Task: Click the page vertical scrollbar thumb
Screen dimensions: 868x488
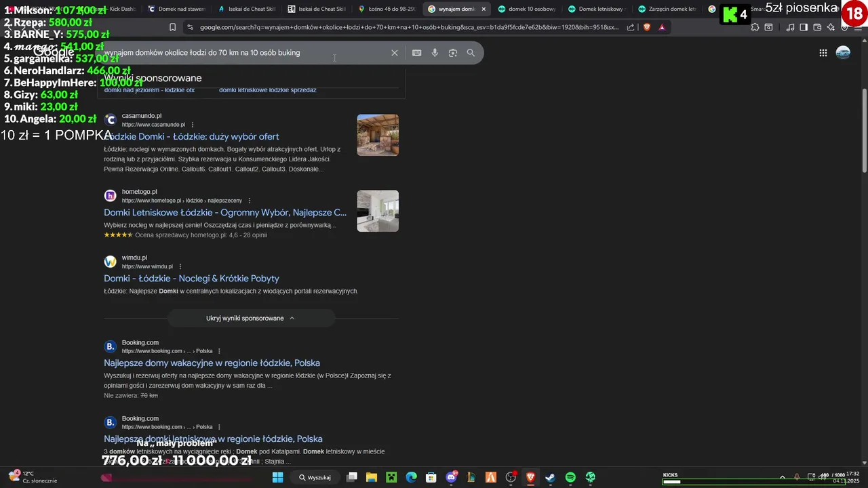Action: (x=864, y=129)
